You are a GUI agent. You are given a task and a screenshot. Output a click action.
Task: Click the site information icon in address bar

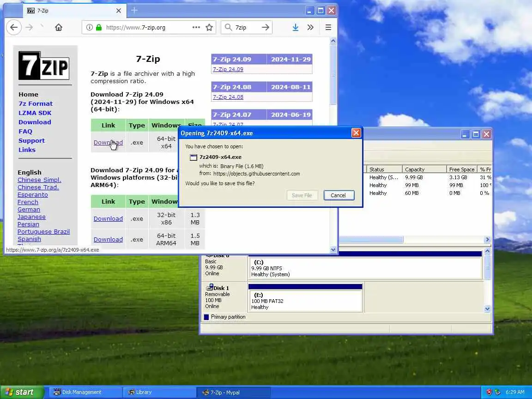tap(89, 28)
